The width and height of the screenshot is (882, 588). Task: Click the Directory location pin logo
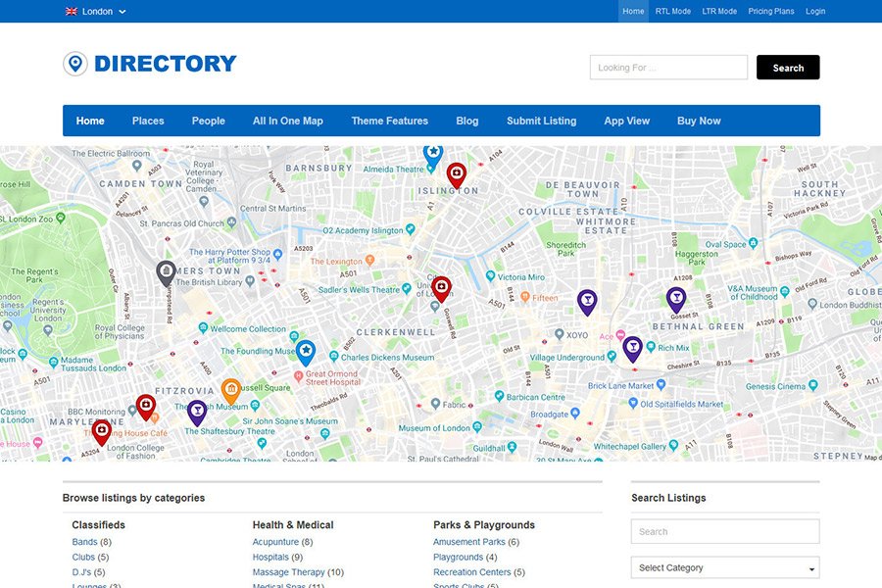tap(74, 64)
